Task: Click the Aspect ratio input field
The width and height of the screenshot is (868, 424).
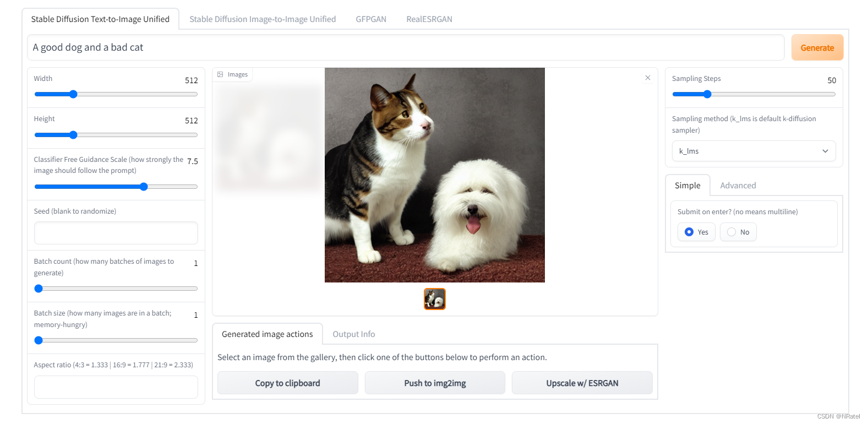Action: click(116, 387)
